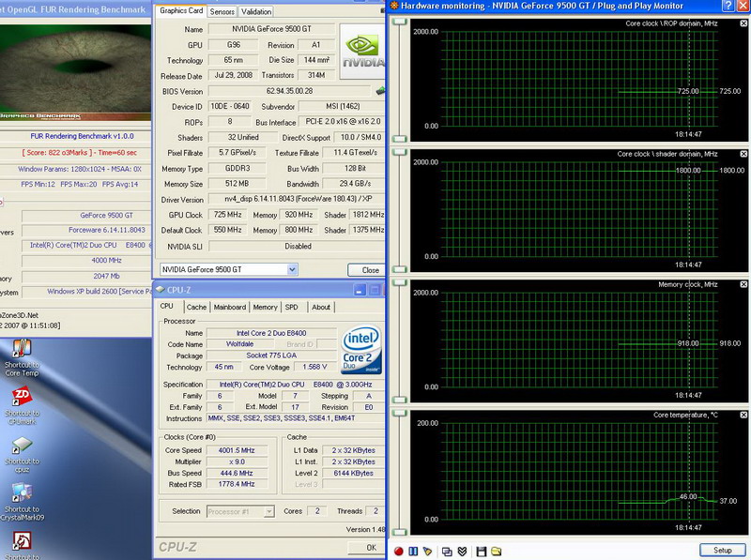Select the CPU tab in CPU-Z
The width and height of the screenshot is (751, 560).
pyautogui.click(x=167, y=307)
